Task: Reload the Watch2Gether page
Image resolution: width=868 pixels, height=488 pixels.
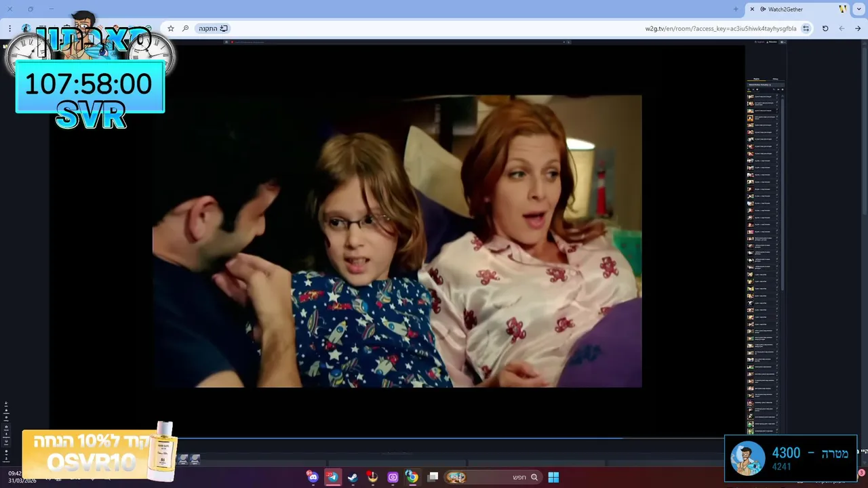Action: [825, 28]
